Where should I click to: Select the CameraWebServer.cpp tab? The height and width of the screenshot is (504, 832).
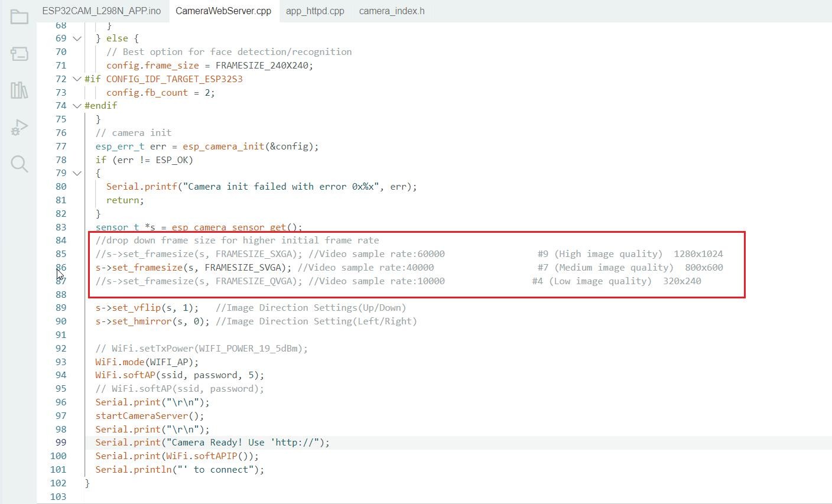223,11
